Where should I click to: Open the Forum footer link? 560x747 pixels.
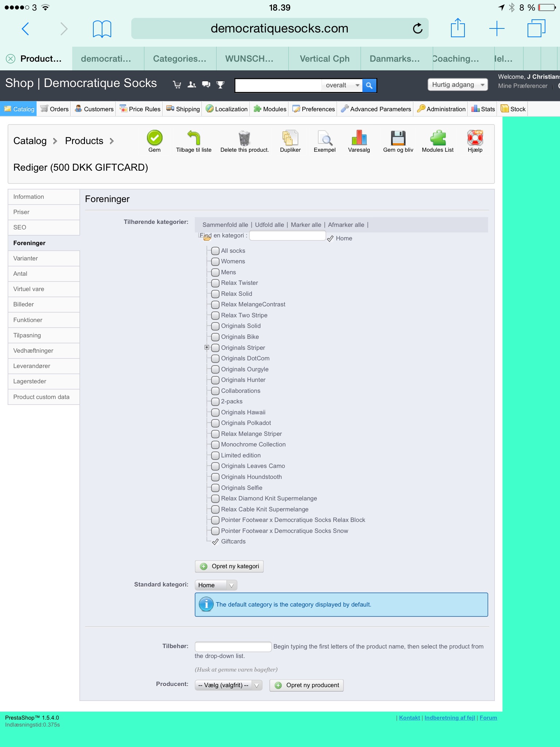[488, 718]
